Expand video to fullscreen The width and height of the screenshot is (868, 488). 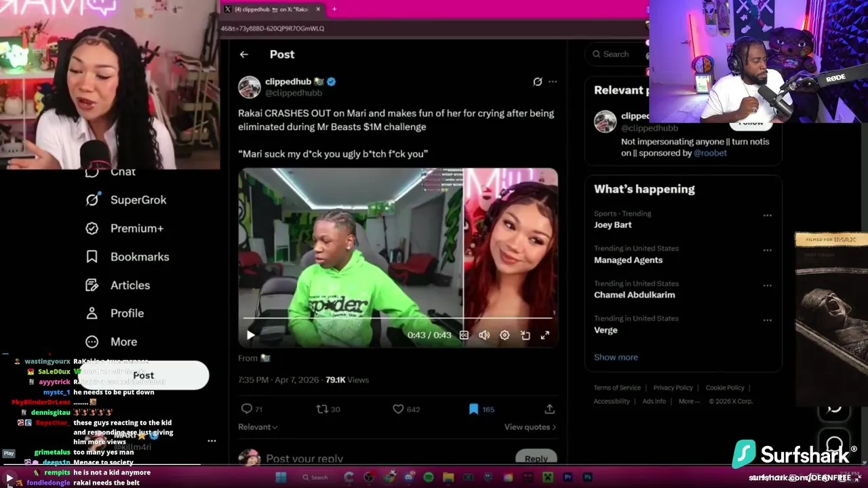pos(545,335)
